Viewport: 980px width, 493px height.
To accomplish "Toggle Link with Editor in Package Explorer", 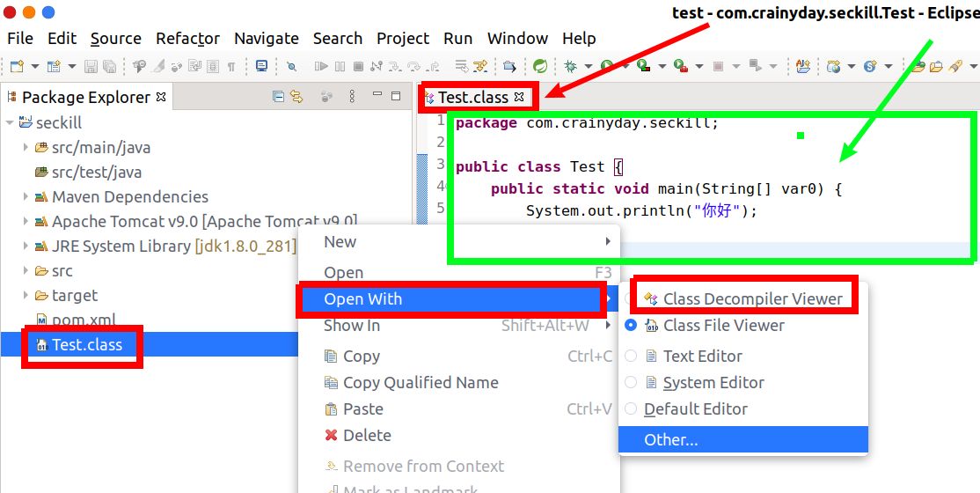I will (x=296, y=96).
